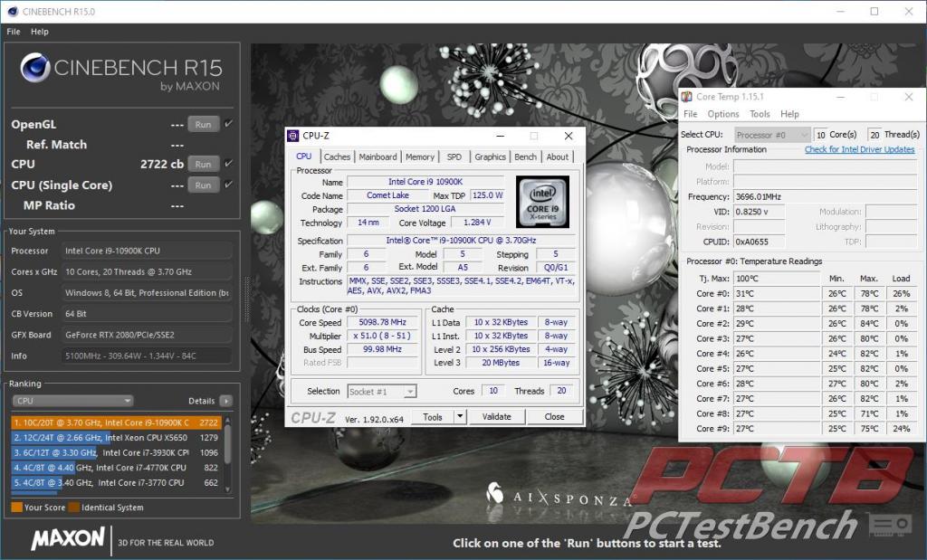927x560 pixels.
Task: Click the Info field in Your System
Action: 147,356
